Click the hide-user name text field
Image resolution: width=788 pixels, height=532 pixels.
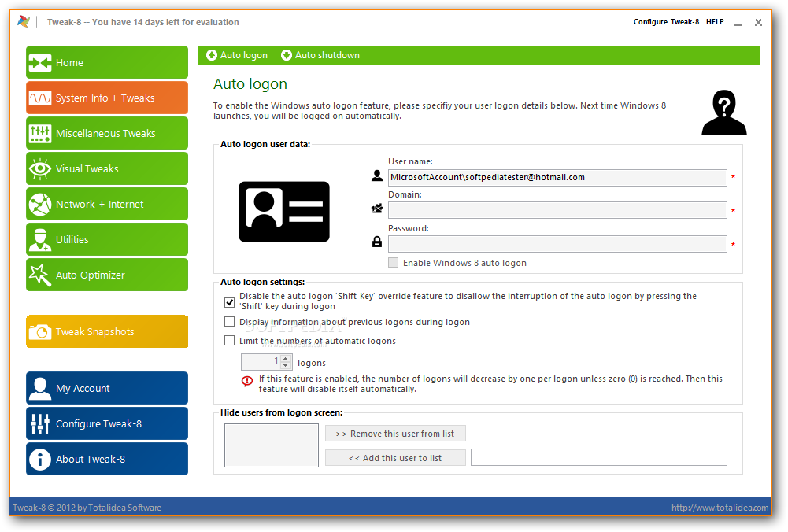pyautogui.click(x=598, y=458)
